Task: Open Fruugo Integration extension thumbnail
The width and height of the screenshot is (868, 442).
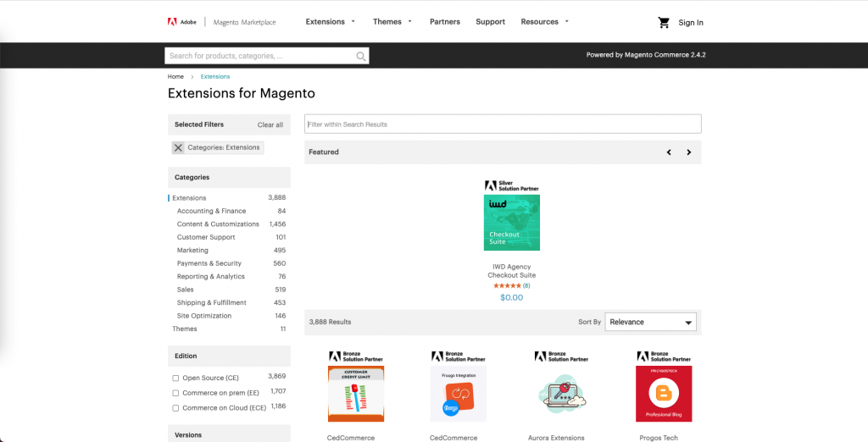Action: click(x=459, y=394)
